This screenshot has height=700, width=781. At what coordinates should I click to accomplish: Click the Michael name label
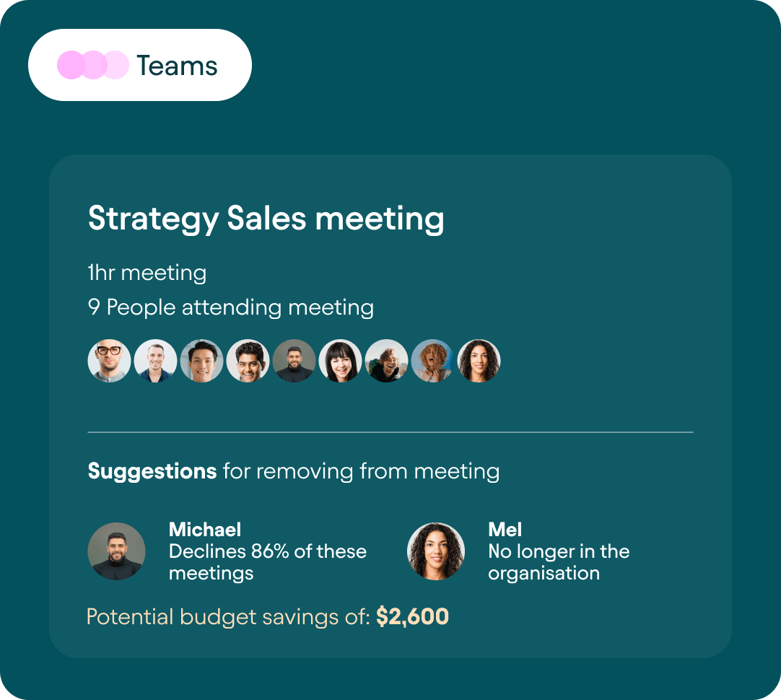click(x=205, y=529)
